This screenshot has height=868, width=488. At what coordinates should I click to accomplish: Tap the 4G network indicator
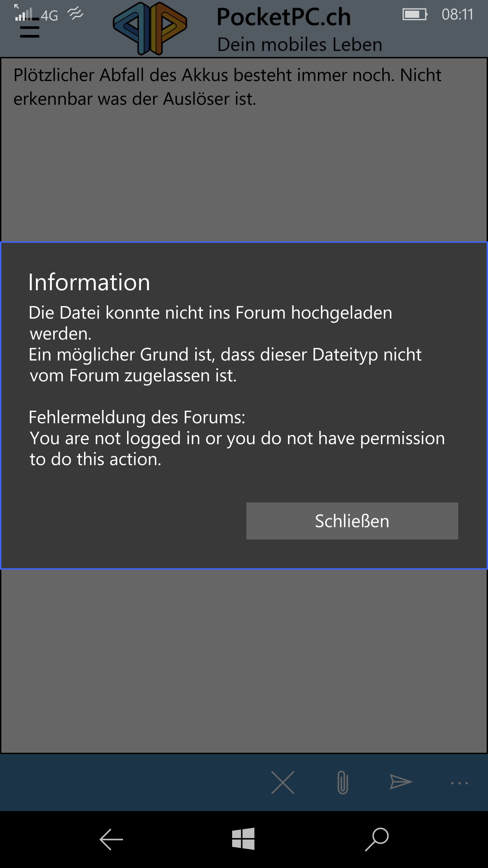(49, 16)
